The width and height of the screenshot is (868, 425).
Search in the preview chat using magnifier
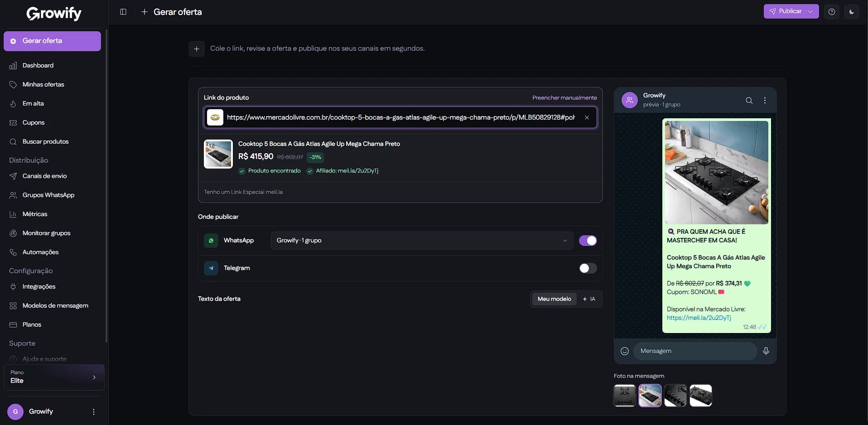pos(749,101)
